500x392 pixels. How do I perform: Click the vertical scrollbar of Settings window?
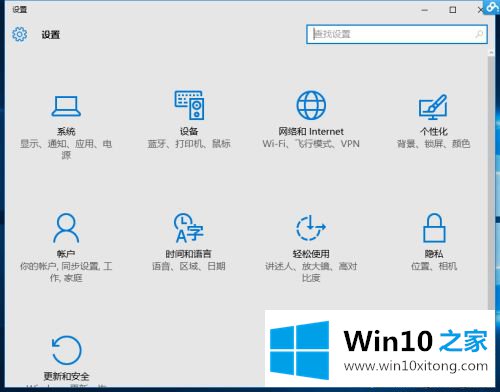pyautogui.click(x=491, y=180)
